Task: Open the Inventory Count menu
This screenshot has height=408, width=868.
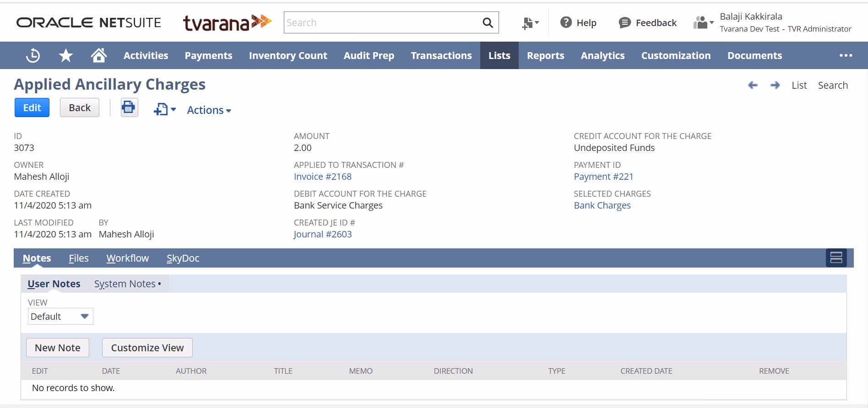Action: point(288,55)
